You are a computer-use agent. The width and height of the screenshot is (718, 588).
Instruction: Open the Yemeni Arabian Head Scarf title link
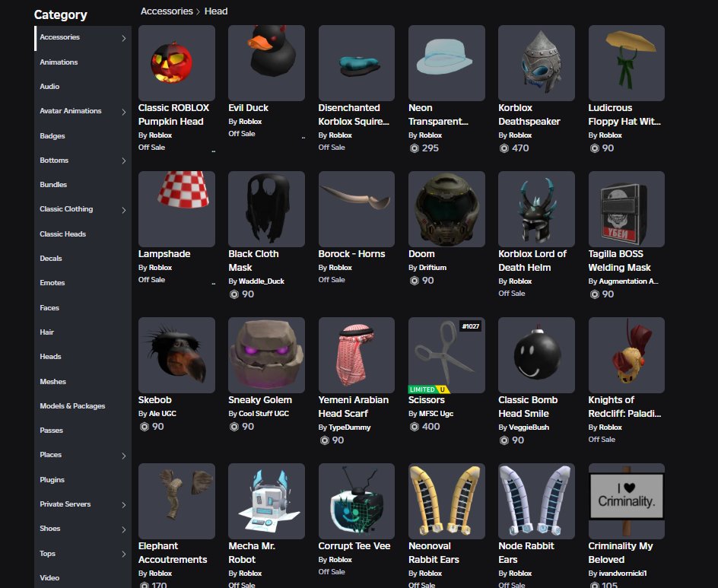[x=354, y=407]
